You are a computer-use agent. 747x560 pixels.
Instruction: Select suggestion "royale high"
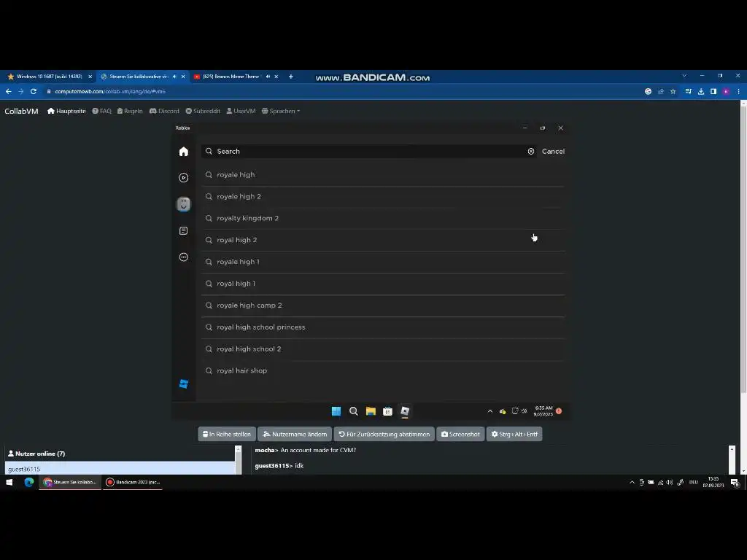point(383,175)
